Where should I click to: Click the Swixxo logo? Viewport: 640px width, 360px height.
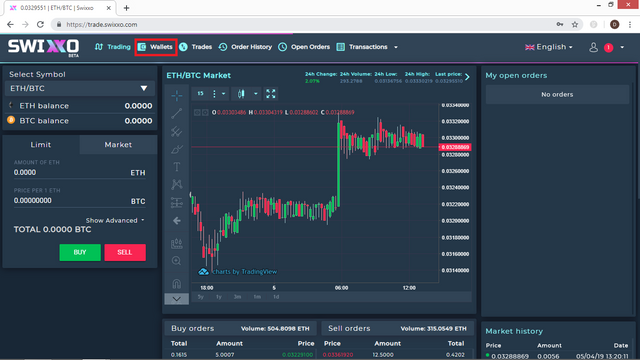click(43, 47)
